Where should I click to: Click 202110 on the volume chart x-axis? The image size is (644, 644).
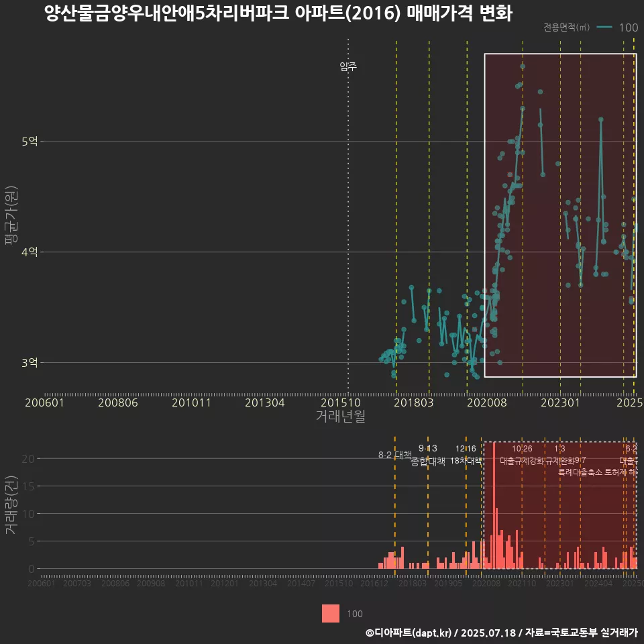(x=522, y=583)
